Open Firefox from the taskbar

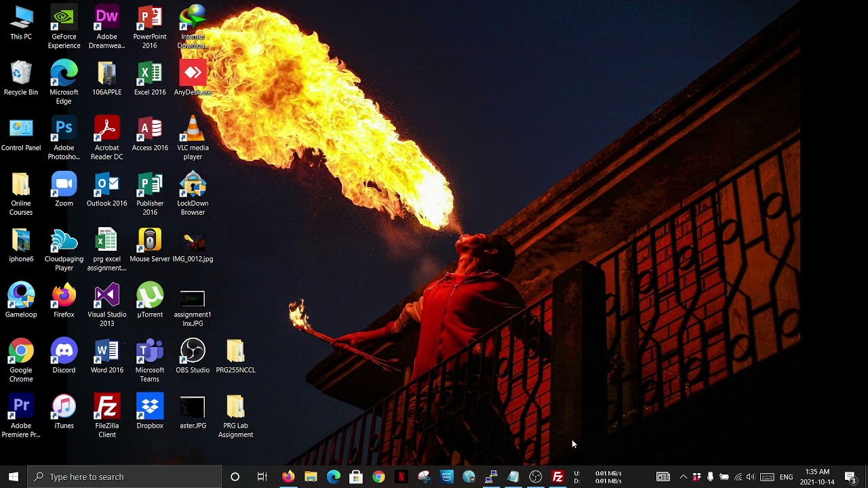pos(288,476)
